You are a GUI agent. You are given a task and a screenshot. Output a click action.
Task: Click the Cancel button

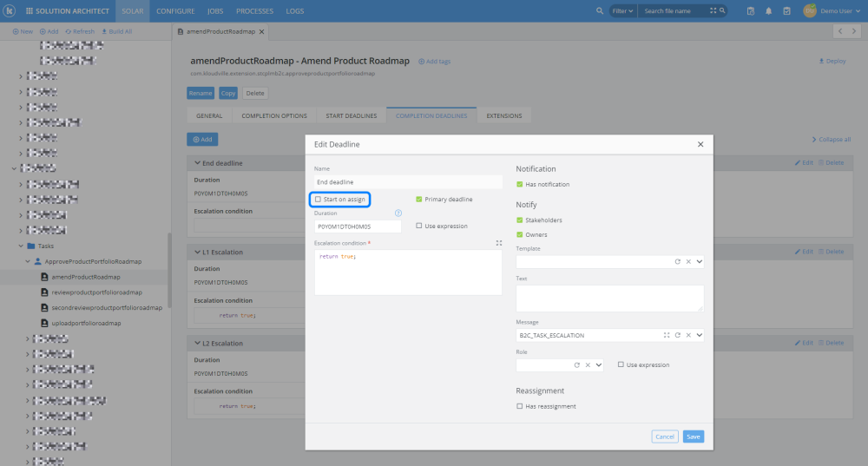click(x=665, y=436)
